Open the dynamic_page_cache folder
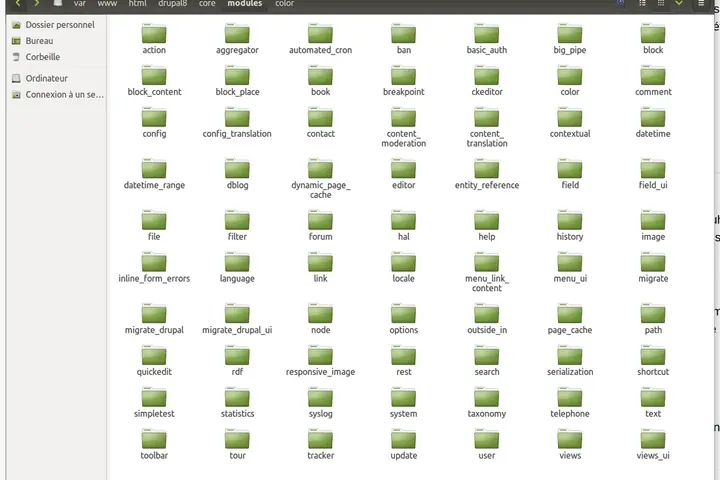Screen dimensions: 720x480 pos(321,179)
